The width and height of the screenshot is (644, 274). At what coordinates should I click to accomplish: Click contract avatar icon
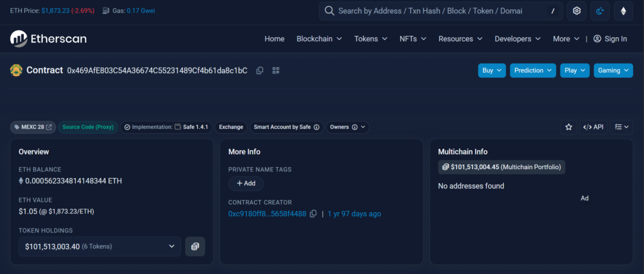coord(16,70)
